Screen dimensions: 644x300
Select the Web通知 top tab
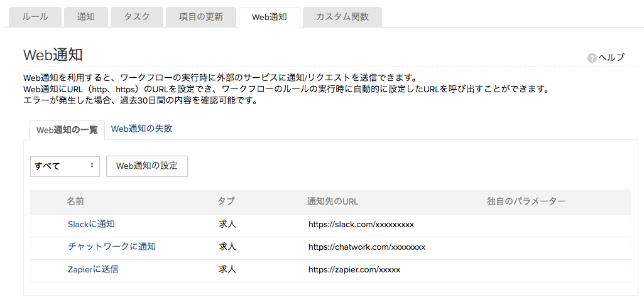(x=270, y=17)
